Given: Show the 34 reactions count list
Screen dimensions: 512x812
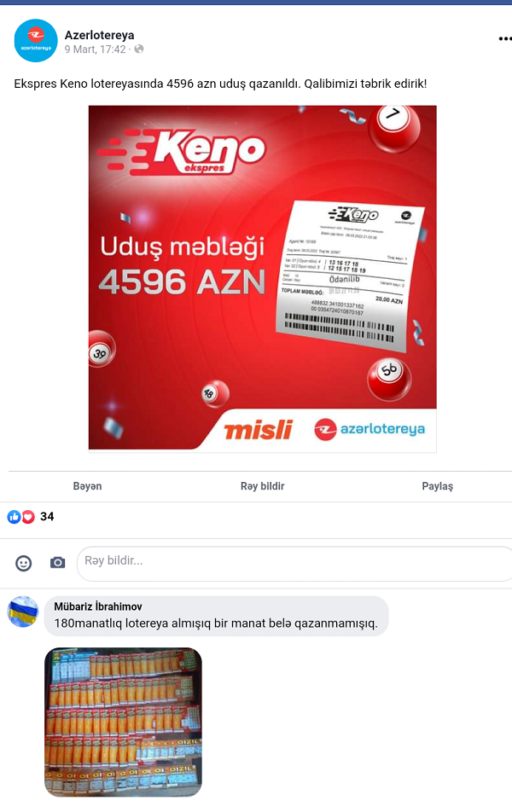Looking at the screenshot, I should (47, 516).
